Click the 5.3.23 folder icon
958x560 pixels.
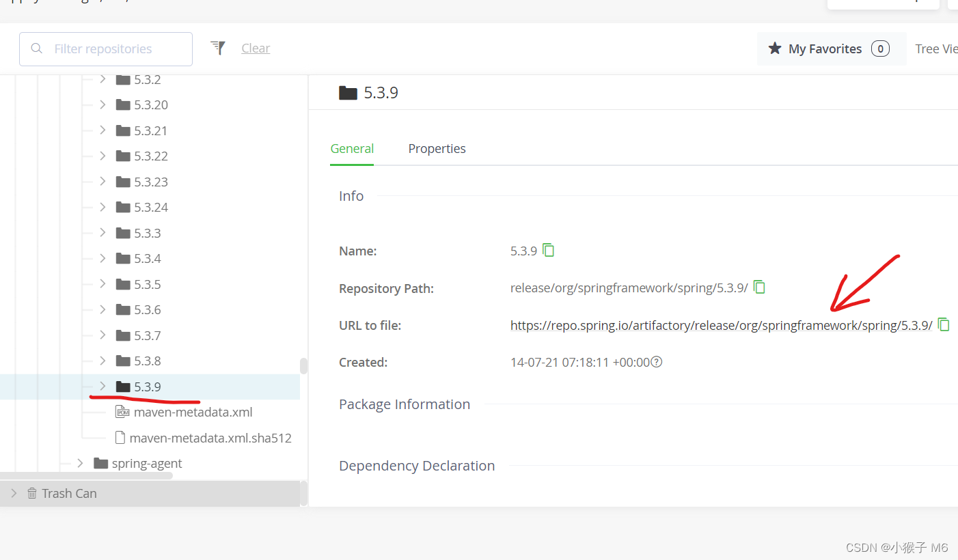point(123,182)
